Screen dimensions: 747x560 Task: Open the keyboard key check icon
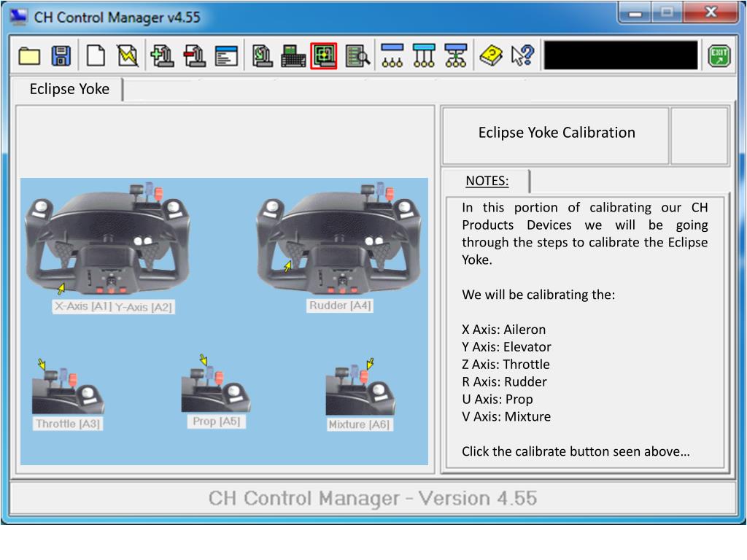[x=293, y=55]
